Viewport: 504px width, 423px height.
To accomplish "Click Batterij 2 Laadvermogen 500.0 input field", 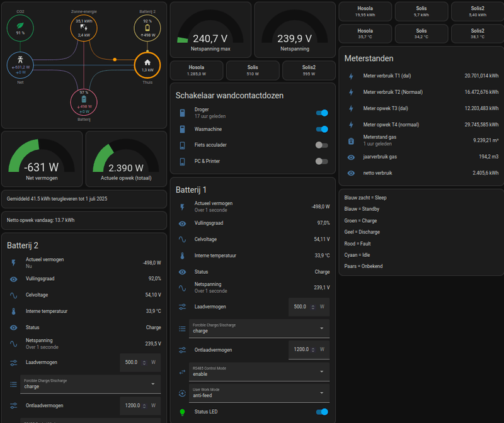I will (140, 363).
